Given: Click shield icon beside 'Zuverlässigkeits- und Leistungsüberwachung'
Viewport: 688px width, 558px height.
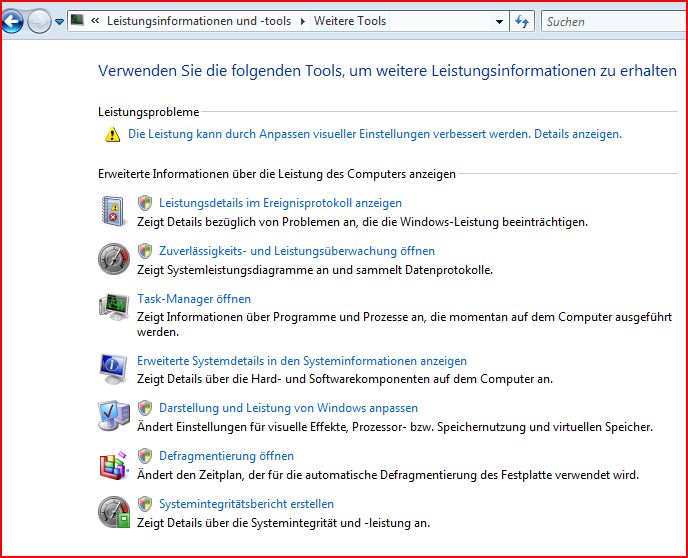Looking at the screenshot, I should pos(145,251).
